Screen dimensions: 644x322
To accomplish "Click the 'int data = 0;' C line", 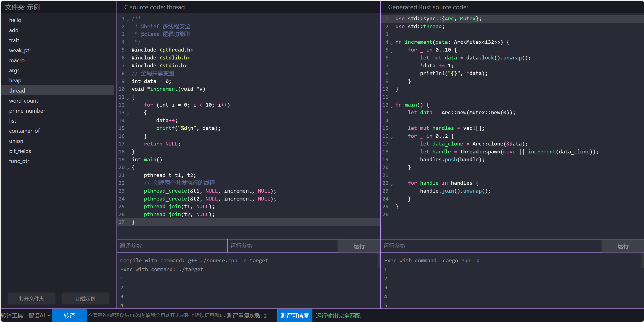I will click(x=151, y=81).
